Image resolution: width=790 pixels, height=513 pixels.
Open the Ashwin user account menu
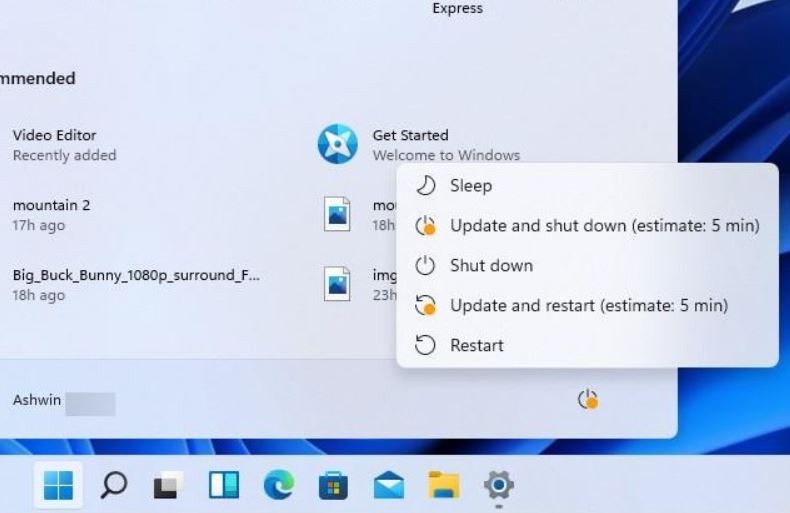(64, 401)
